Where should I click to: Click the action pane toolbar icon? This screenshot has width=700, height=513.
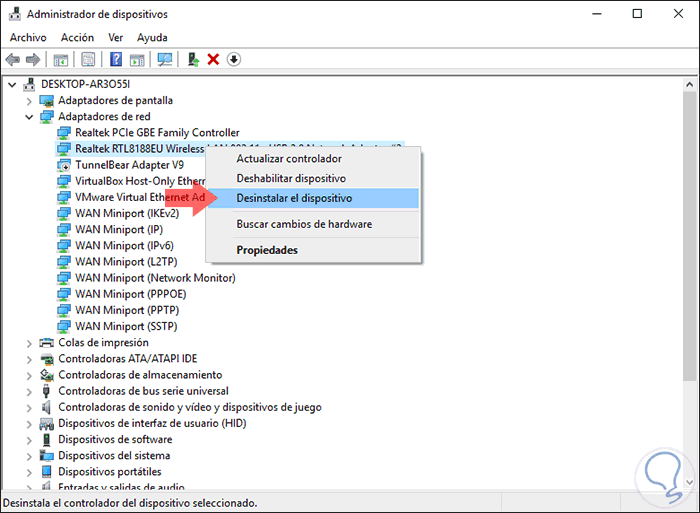[x=138, y=59]
